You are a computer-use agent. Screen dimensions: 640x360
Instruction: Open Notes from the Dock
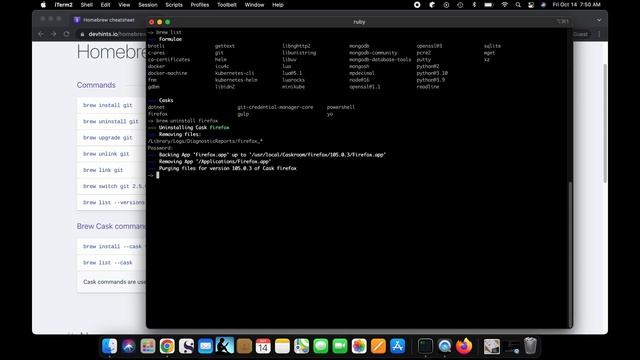(x=282, y=346)
